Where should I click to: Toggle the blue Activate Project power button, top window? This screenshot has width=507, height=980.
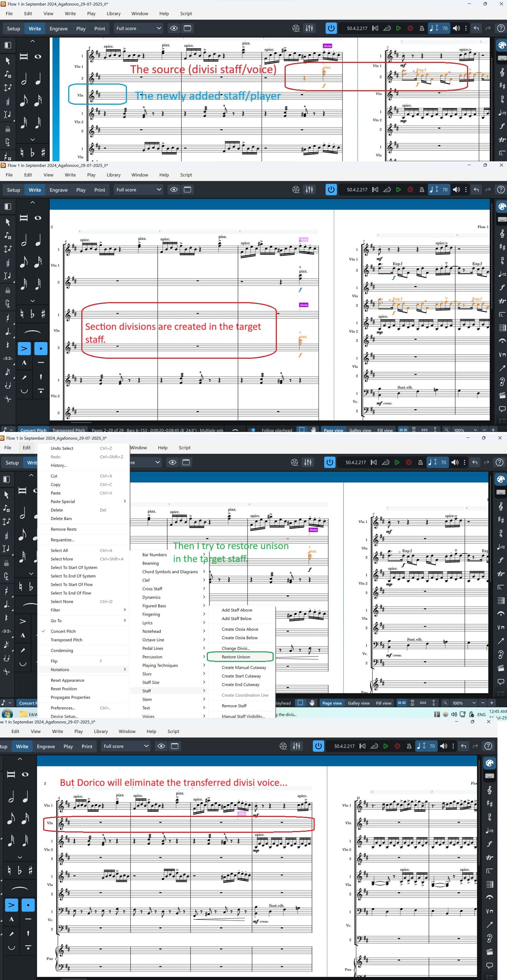(331, 28)
